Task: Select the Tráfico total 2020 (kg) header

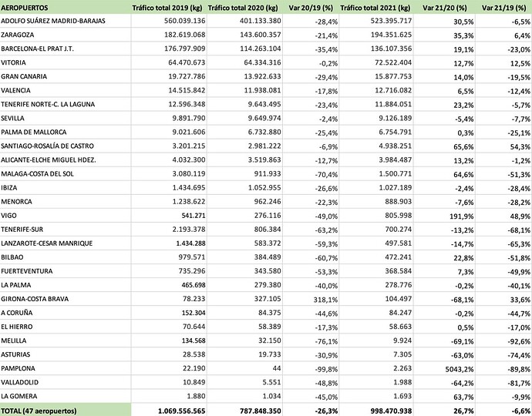Action: 243,8
